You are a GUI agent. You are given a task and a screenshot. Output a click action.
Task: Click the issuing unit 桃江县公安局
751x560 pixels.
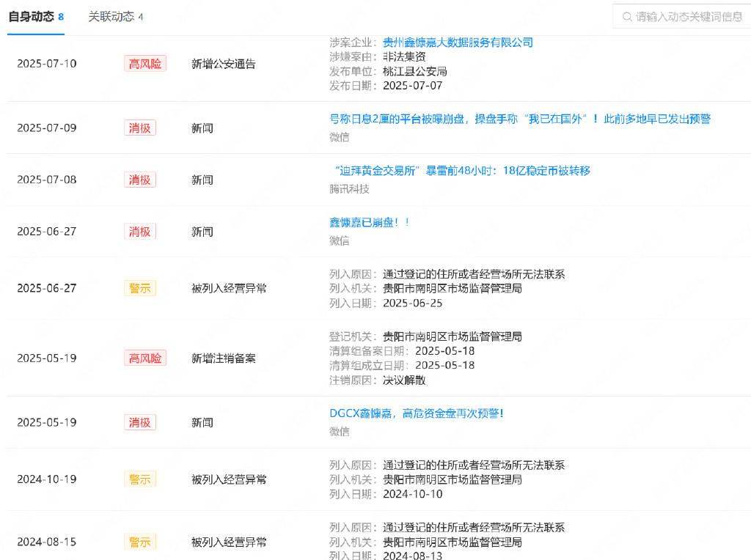415,71
